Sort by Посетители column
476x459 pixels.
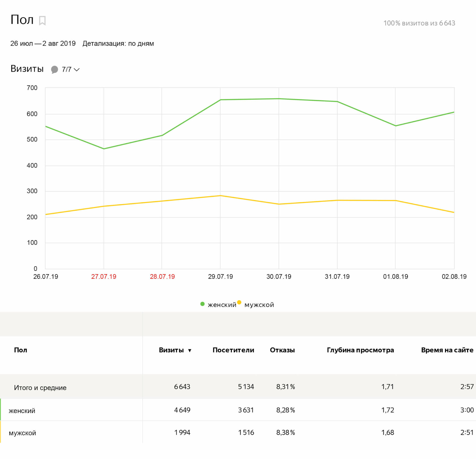[233, 350]
